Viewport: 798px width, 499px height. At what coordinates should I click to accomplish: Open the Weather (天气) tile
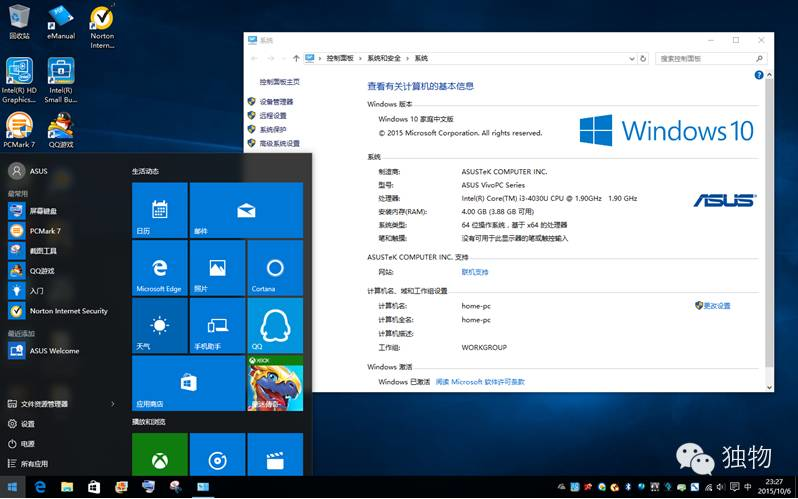[159, 325]
